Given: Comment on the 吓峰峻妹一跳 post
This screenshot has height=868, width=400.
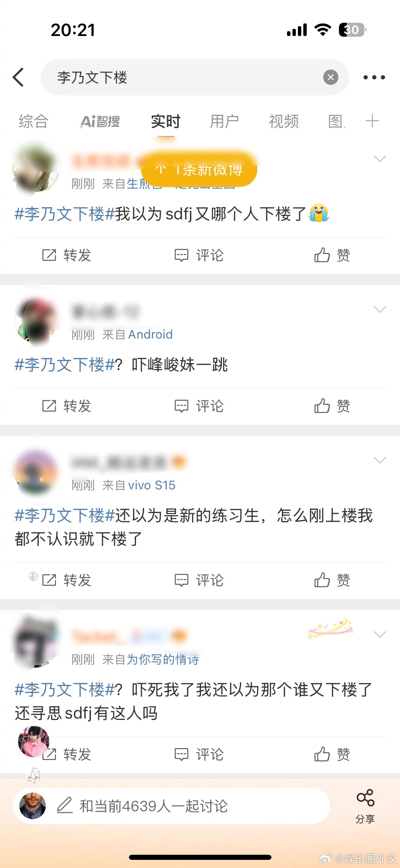Looking at the screenshot, I should (x=199, y=406).
